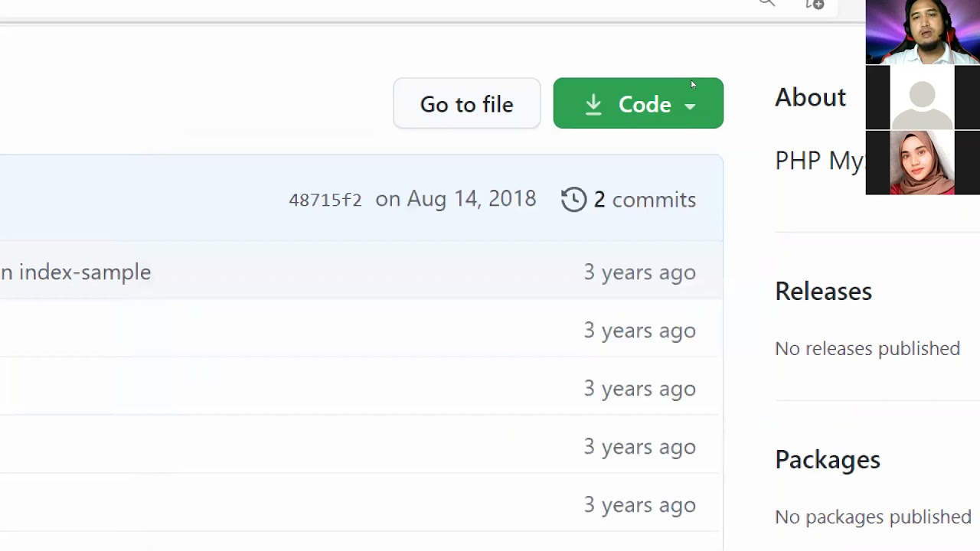This screenshot has height=551, width=980.
Task: Open the Releases section heading
Action: [x=823, y=292]
